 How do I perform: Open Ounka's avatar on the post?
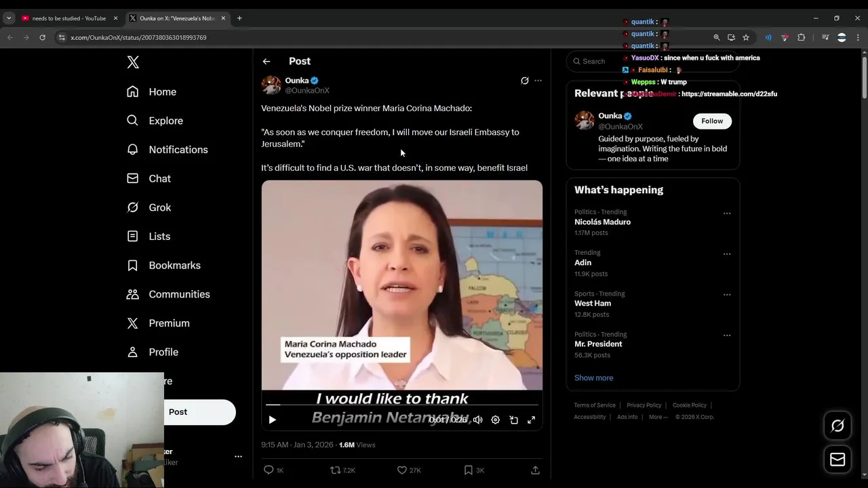pos(271,85)
